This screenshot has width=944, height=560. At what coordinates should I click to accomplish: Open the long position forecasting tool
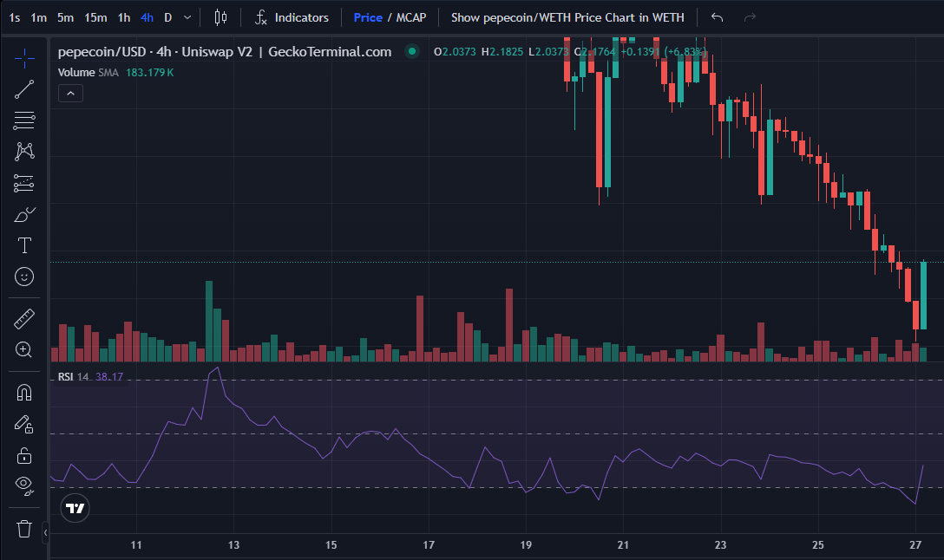click(24, 183)
